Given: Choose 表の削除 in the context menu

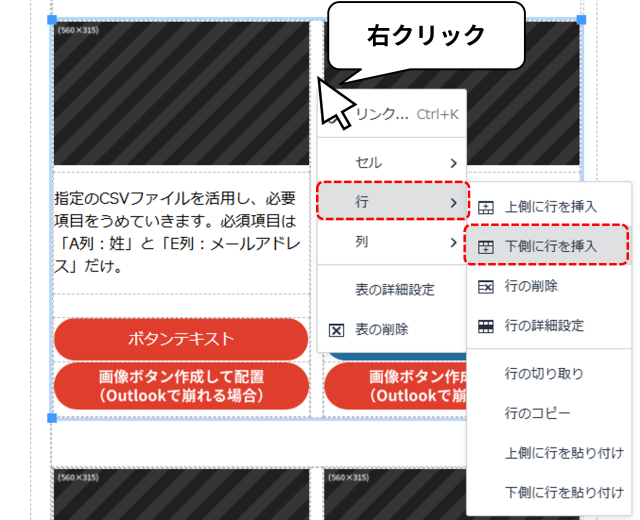Looking at the screenshot, I should point(392,329).
